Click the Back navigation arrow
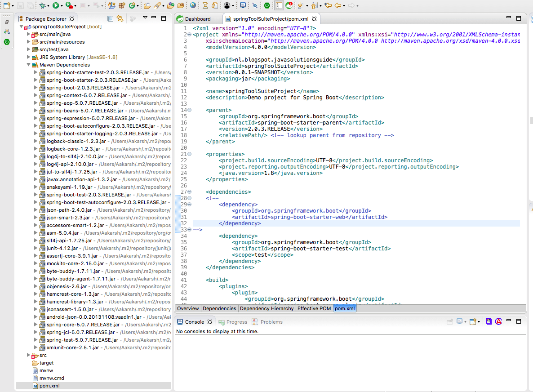Screen dimensions: 533x392 click(338, 5)
